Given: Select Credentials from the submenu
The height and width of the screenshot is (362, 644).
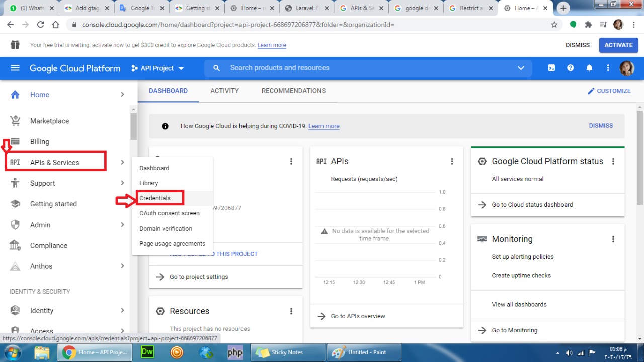Looking at the screenshot, I should [x=155, y=198].
